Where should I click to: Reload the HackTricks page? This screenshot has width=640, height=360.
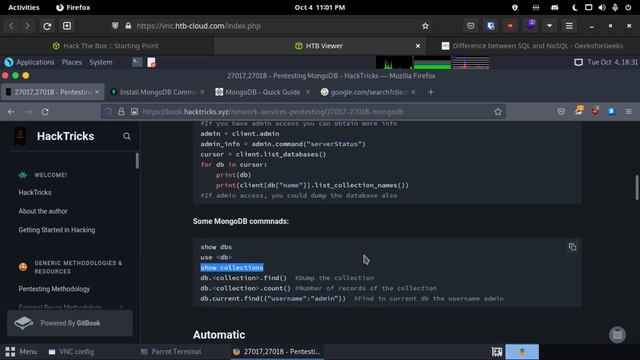[x=45, y=111]
